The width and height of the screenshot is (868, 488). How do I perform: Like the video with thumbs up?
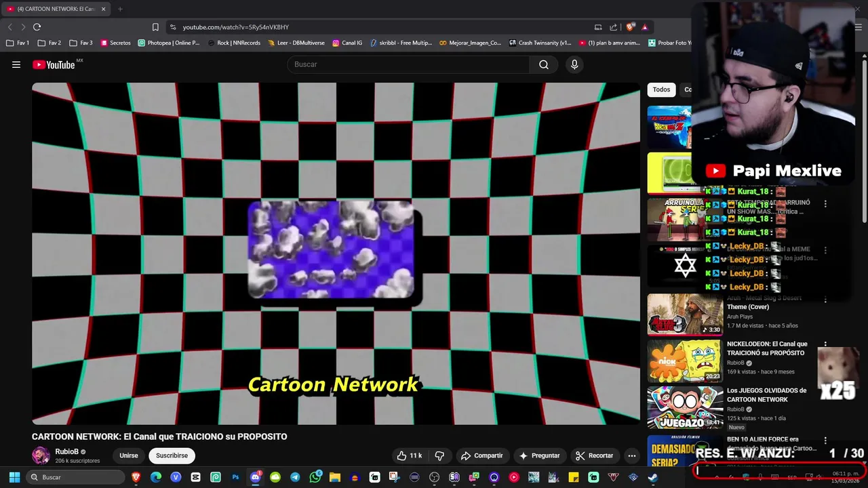click(x=410, y=455)
